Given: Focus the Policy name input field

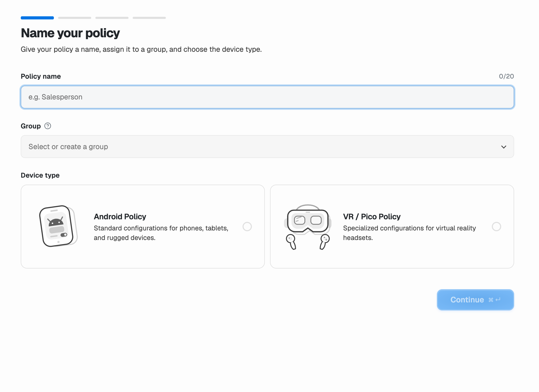Looking at the screenshot, I should [x=267, y=97].
